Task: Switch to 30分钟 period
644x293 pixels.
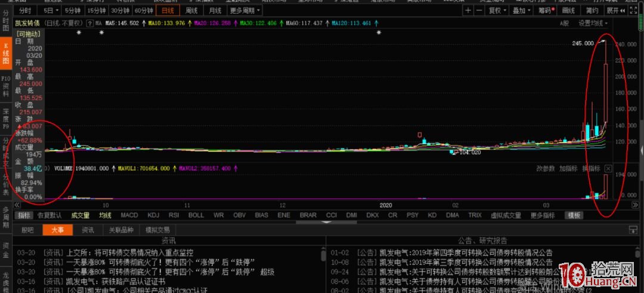Action: pyautogui.click(x=120, y=11)
